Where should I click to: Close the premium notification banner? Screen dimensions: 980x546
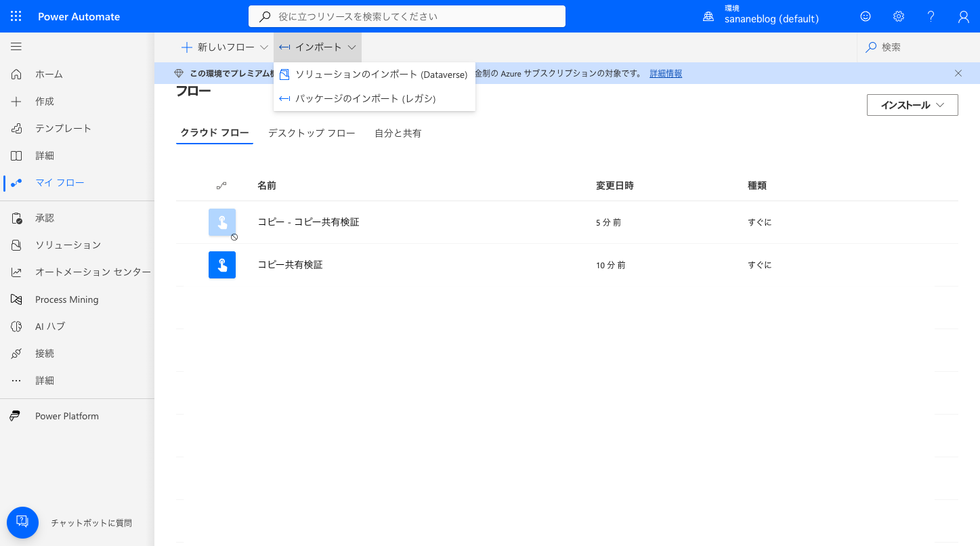tap(958, 73)
